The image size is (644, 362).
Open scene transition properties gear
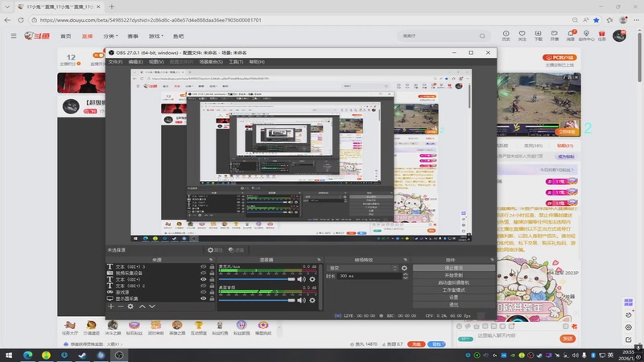tap(404, 268)
